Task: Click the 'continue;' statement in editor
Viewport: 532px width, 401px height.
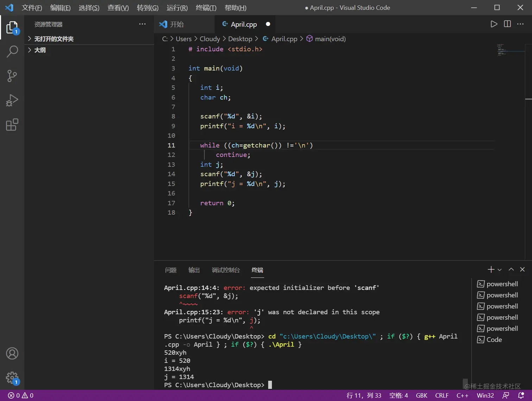Action: tap(233, 155)
